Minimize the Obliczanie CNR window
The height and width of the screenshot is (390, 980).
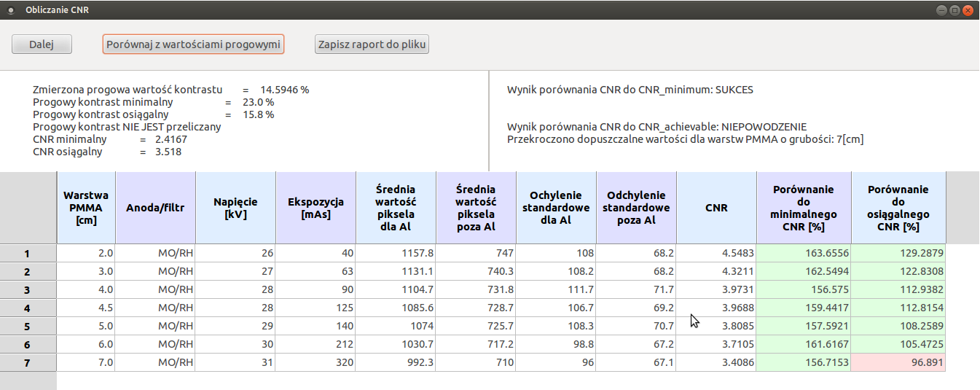coord(942,10)
